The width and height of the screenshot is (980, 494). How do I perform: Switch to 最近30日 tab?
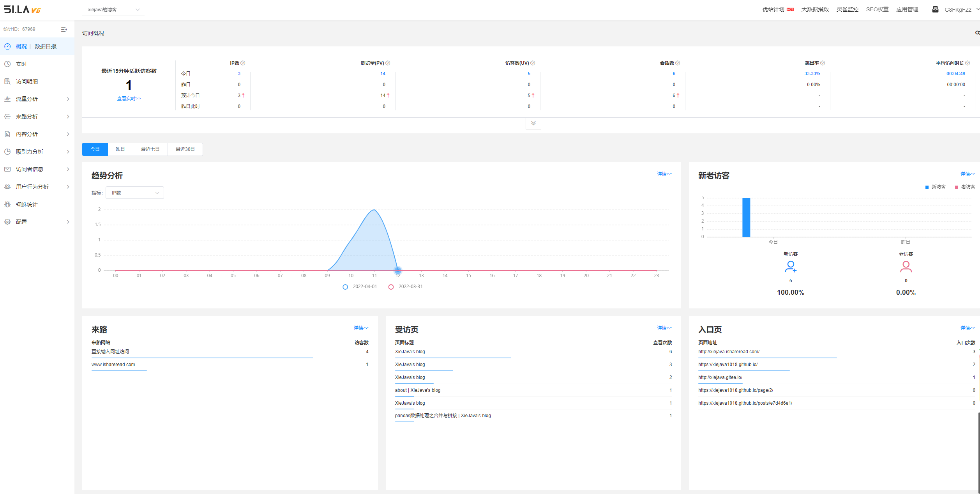click(185, 149)
